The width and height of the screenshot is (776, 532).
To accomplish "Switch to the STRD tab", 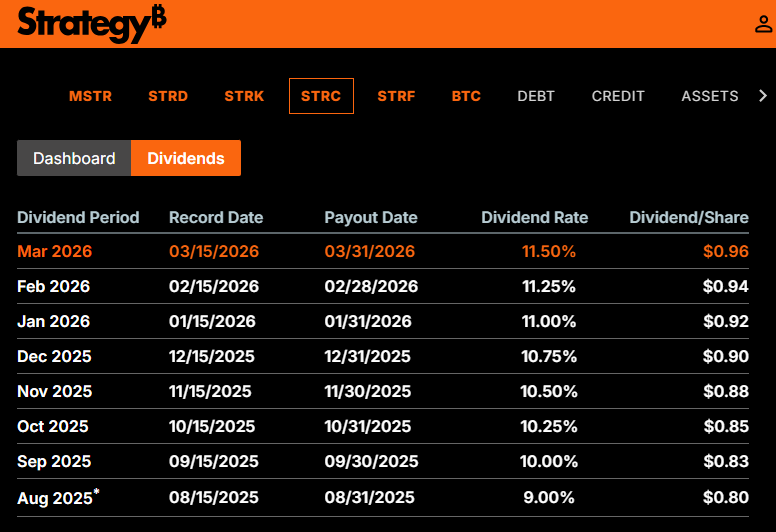I will [x=168, y=96].
